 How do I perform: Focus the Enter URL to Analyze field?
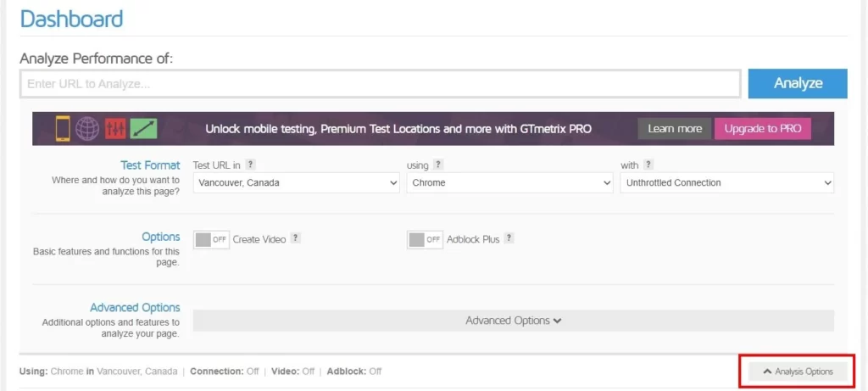(381, 84)
